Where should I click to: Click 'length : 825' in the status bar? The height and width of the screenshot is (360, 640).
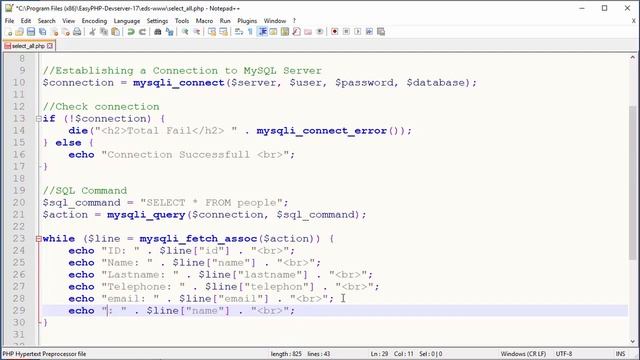point(286,354)
